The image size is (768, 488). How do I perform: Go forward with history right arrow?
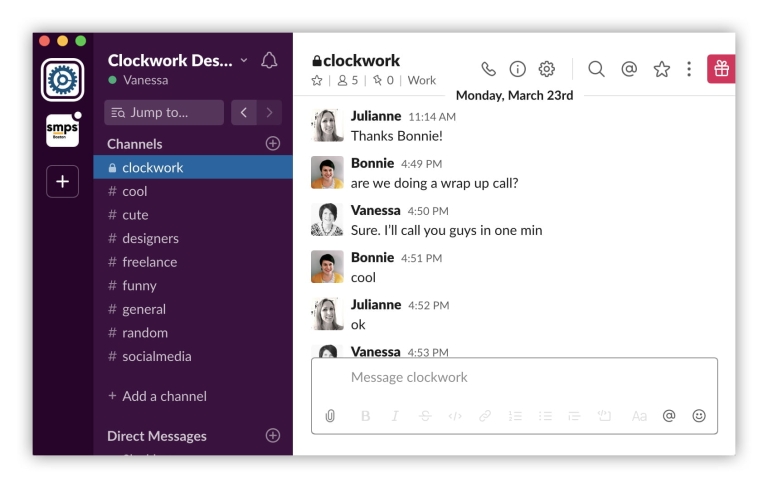[269, 112]
